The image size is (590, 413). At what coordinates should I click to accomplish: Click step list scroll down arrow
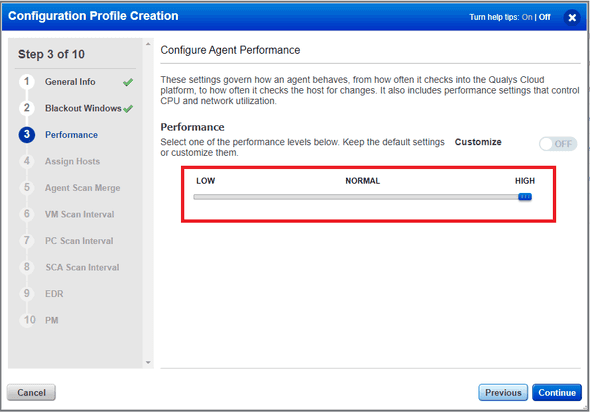tap(148, 363)
